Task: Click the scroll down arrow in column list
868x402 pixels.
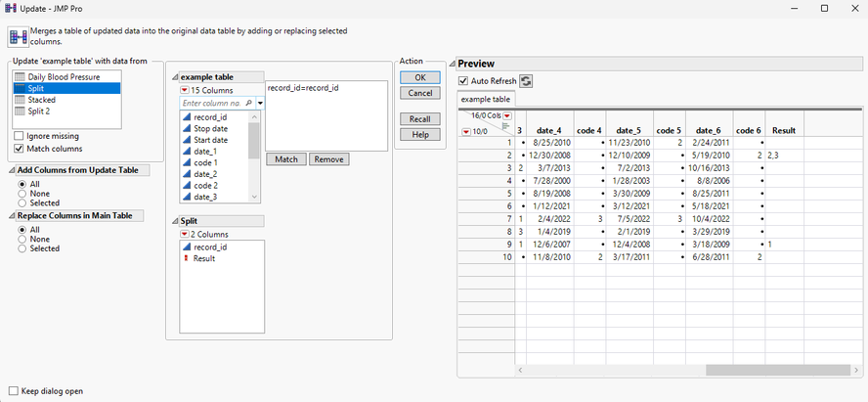Action: 254,197
